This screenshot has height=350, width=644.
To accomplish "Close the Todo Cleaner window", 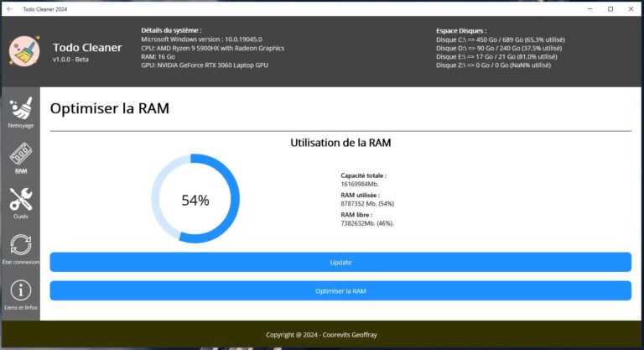I will (x=631, y=8).
